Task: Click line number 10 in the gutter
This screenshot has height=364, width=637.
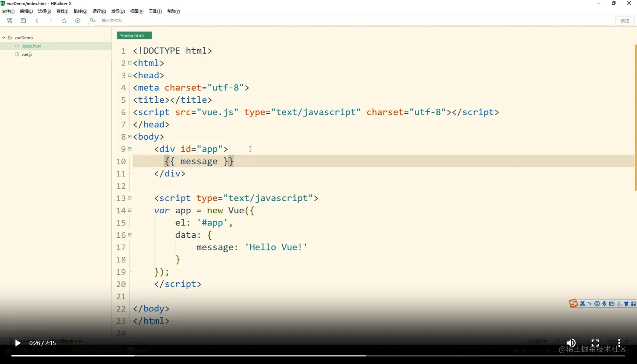Action: pos(121,162)
